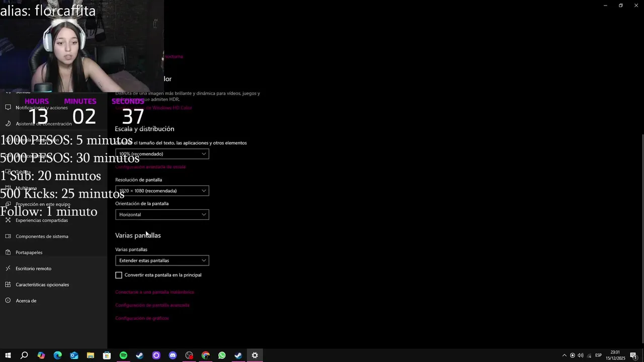This screenshot has width=644, height=362.
Task: Open Microsoft Store taskbar icon
Action: [x=107, y=355]
